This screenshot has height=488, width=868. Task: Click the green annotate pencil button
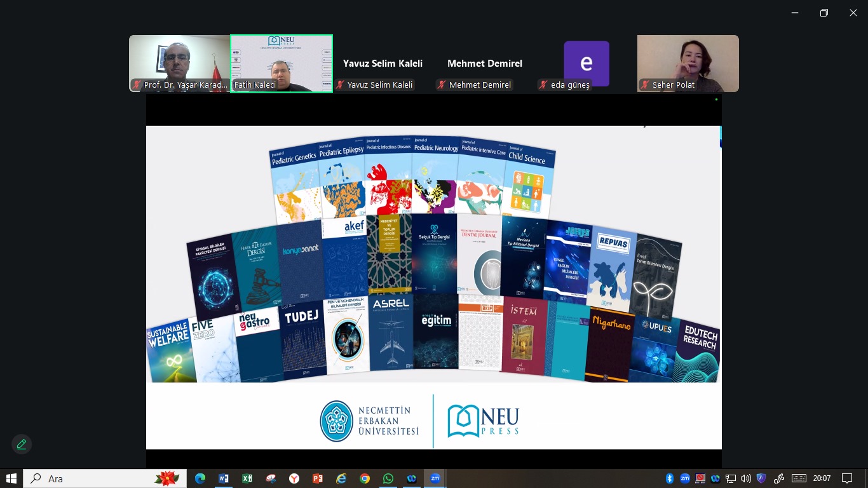click(22, 444)
